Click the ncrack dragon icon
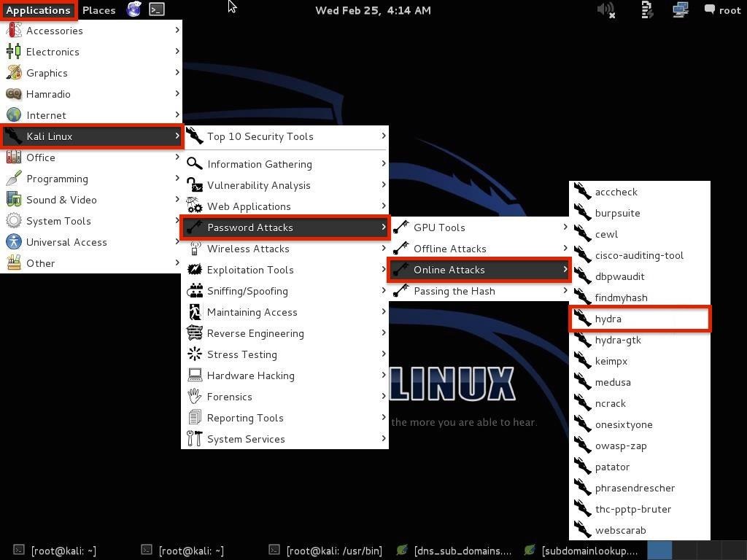Image resolution: width=747 pixels, height=560 pixels. 582,403
